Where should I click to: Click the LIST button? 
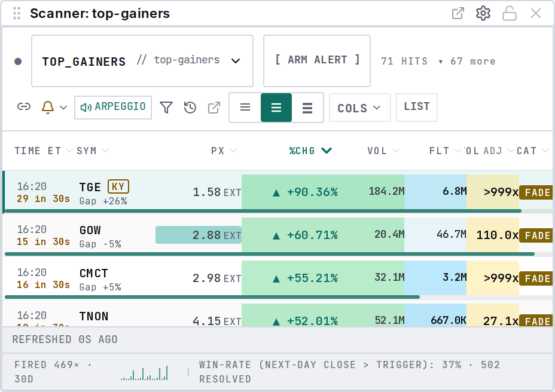(x=417, y=108)
